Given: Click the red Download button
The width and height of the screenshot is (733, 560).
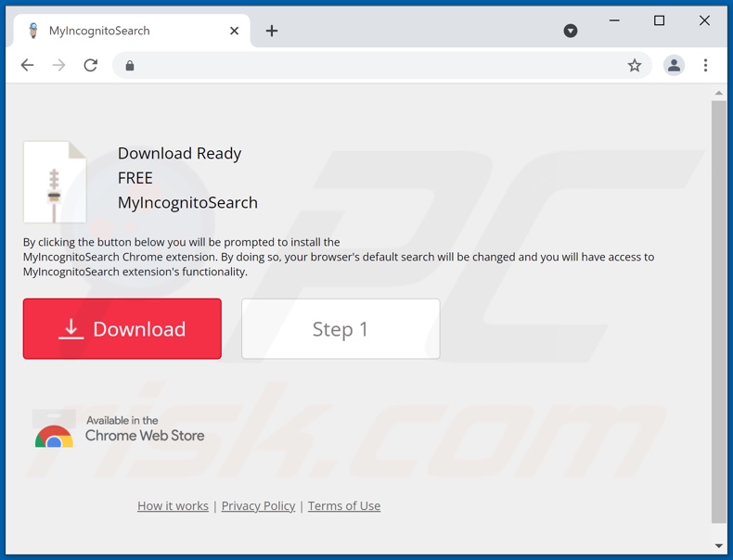Looking at the screenshot, I should click(122, 329).
